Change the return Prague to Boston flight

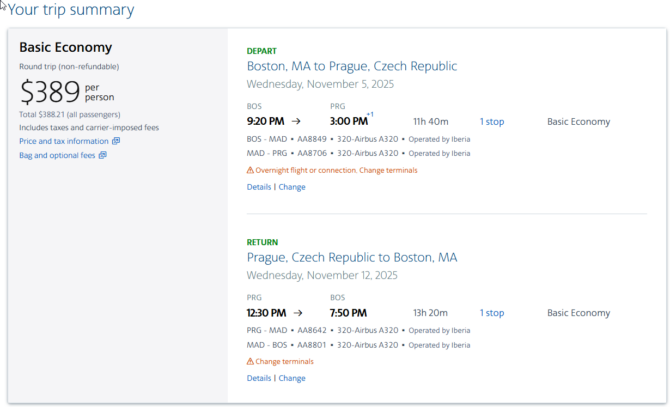[x=292, y=378]
